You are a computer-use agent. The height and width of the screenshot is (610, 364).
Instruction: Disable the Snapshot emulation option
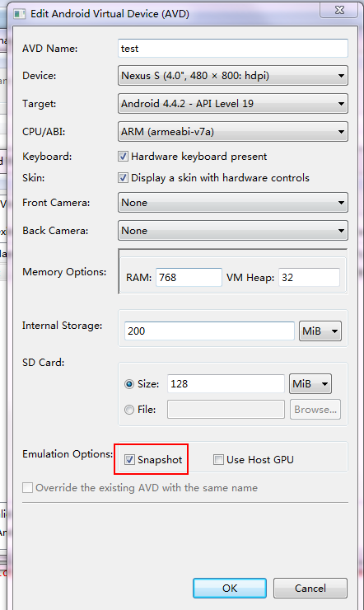click(x=129, y=459)
